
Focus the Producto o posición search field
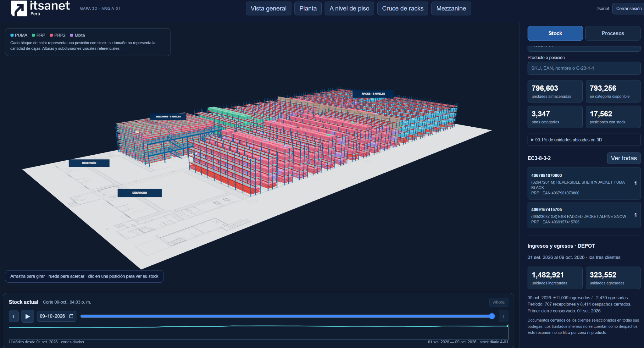(584, 68)
